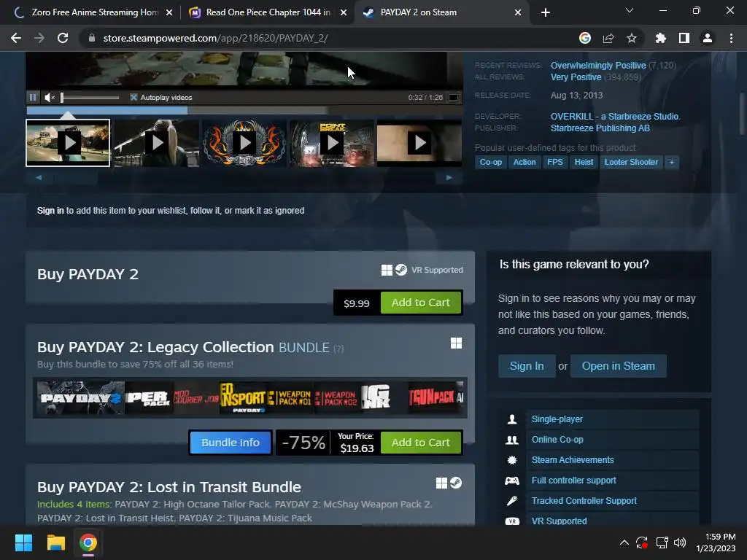Add Legacy Collection bundle to cart
747x560 pixels.
pos(421,443)
